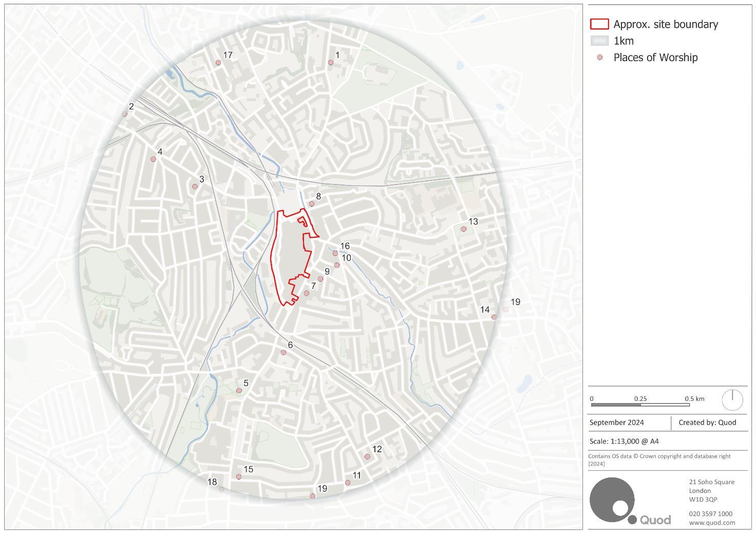Click the Places of Worship legend dot

(599, 58)
